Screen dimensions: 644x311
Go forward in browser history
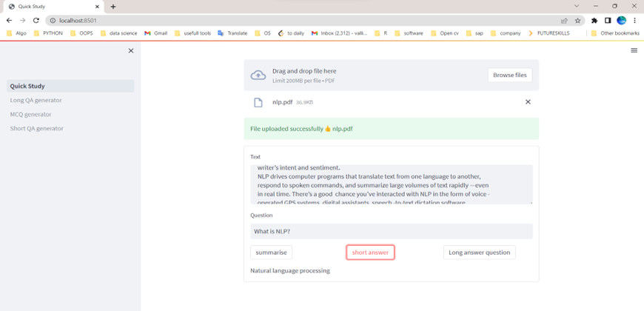23,20
